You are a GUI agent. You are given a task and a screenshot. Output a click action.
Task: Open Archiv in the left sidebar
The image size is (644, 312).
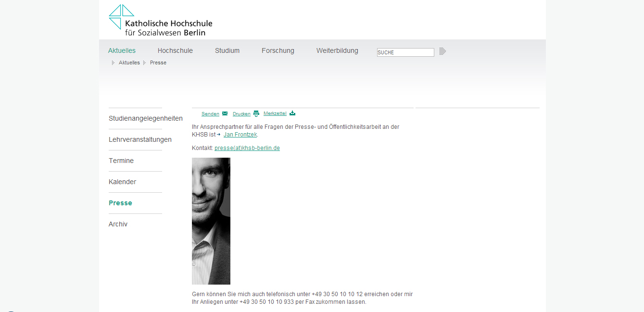pyautogui.click(x=118, y=224)
